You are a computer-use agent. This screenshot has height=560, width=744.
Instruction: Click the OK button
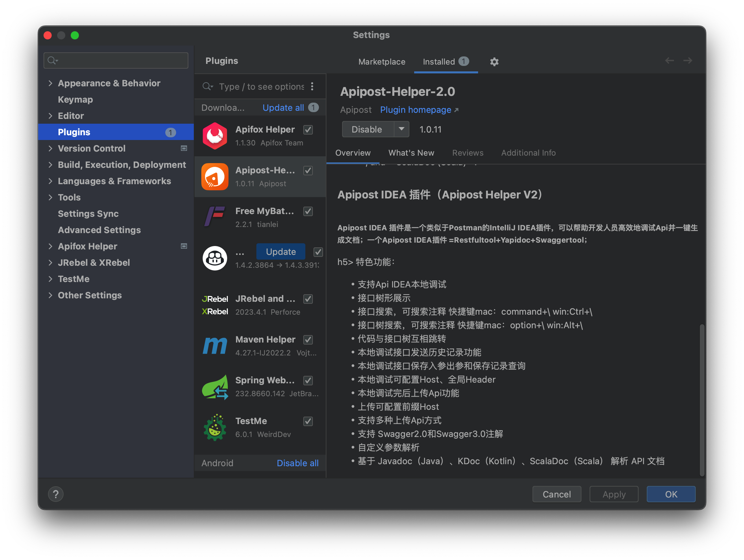click(671, 494)
